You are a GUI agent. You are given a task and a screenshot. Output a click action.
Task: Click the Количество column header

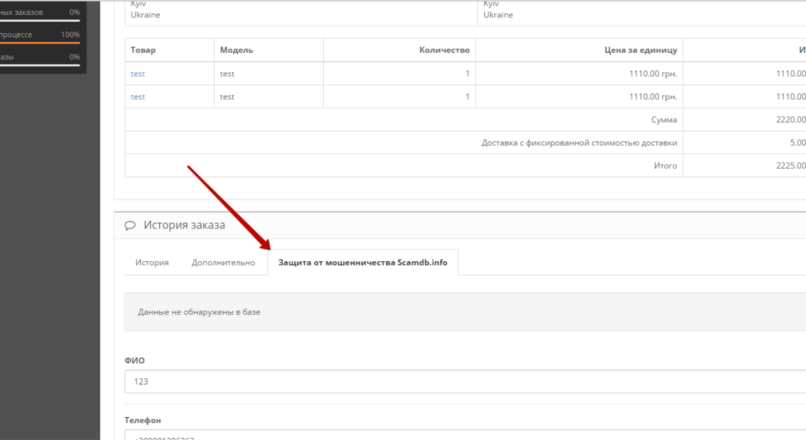(x=444, y=50)
